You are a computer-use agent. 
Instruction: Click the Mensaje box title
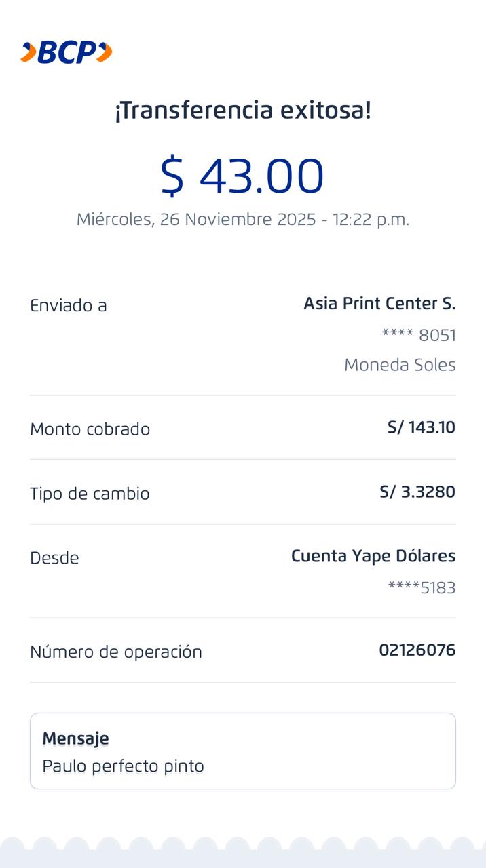click(75, 738)
